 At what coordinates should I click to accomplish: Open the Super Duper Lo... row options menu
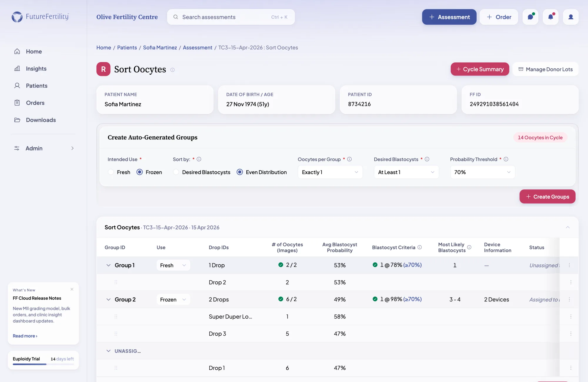pos(571,316)
